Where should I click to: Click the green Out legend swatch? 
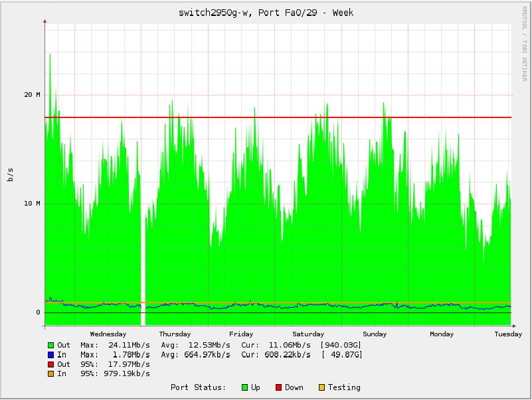(x=50, y=345)
